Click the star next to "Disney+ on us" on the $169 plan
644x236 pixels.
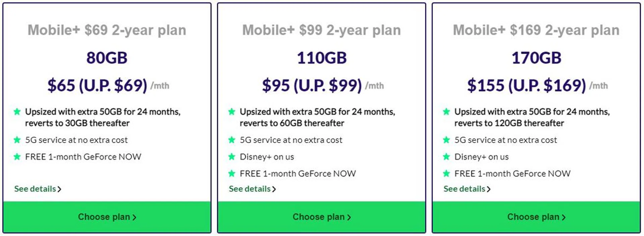(x=446, y=157)
